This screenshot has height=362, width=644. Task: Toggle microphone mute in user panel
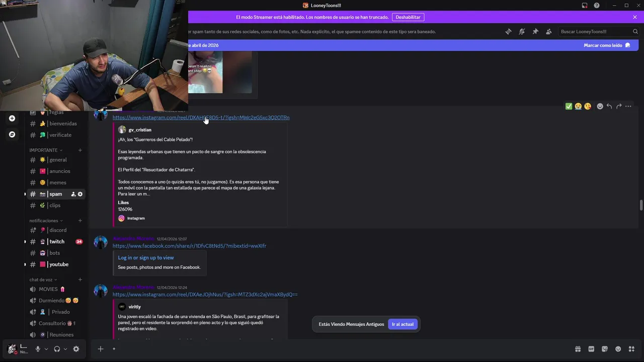[x=38, y=349]
